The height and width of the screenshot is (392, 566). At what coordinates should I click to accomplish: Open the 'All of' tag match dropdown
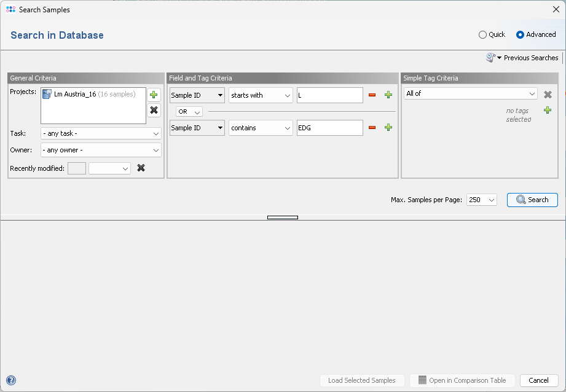click(471, 94)
